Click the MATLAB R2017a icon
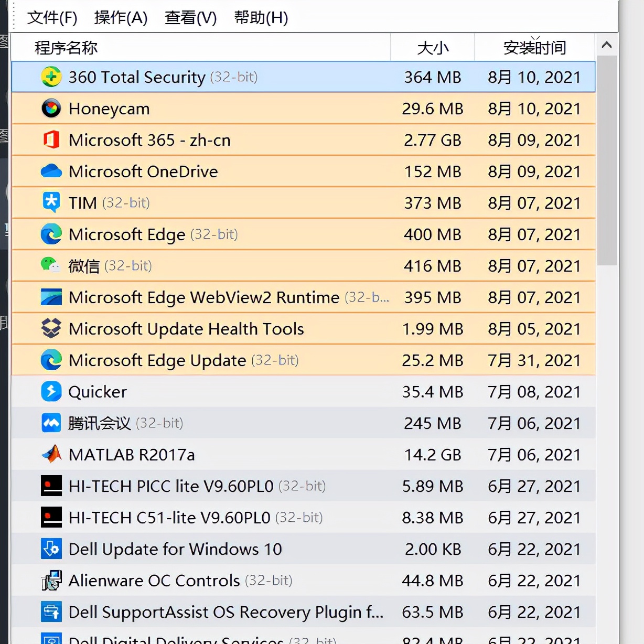 tap(51, 455)
